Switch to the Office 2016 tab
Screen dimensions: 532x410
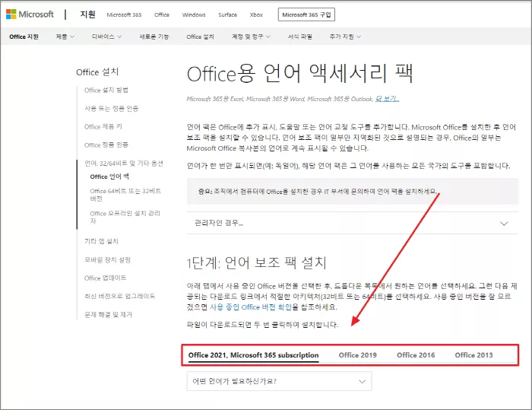[x=416, y=355]
